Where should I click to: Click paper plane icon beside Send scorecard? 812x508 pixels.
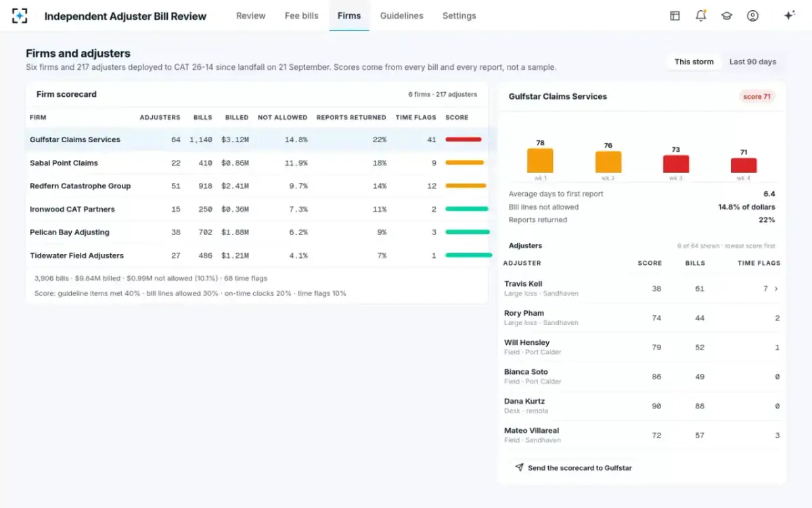pos(519,467)
